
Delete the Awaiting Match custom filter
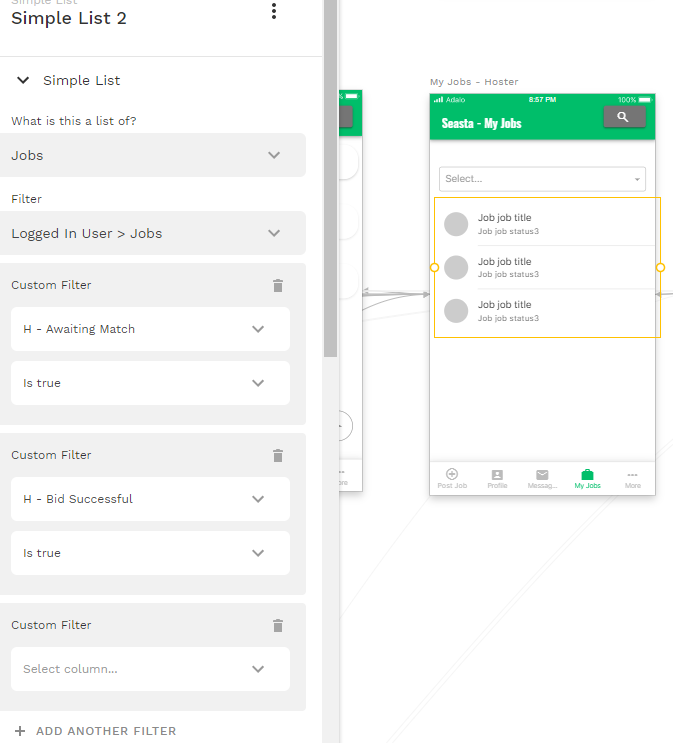pos(278,285)
